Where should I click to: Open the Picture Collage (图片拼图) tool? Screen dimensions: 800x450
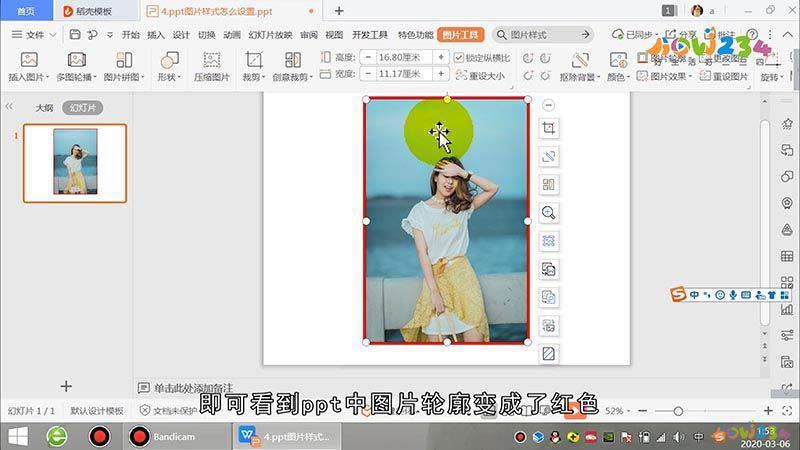(124, 60)
